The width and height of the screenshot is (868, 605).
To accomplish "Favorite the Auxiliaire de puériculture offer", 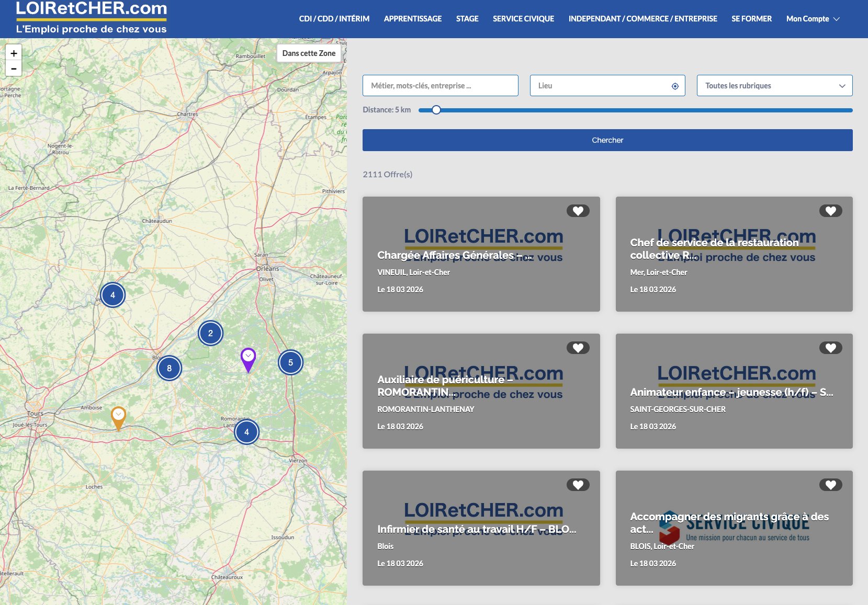I will pos(578,347).
